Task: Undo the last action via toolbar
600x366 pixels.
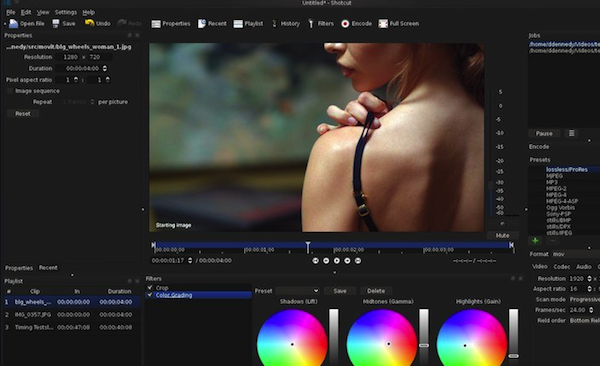Action: [98, 24]
